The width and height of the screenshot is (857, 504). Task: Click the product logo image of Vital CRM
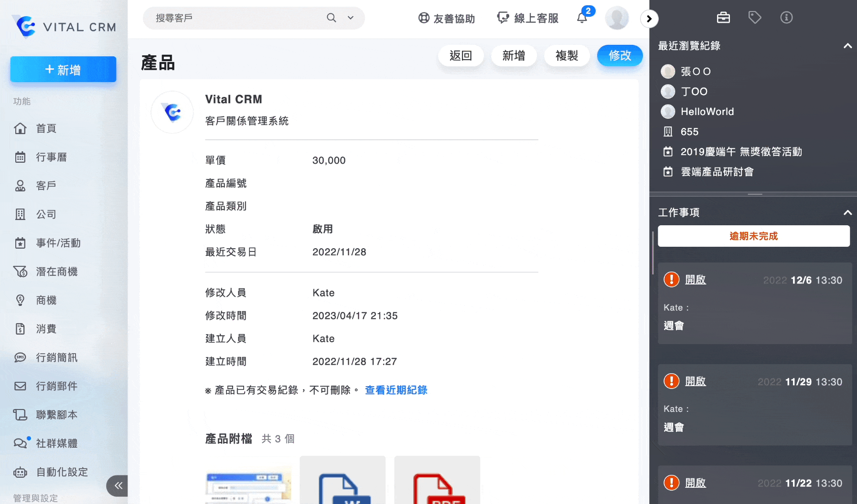[172, 112]
